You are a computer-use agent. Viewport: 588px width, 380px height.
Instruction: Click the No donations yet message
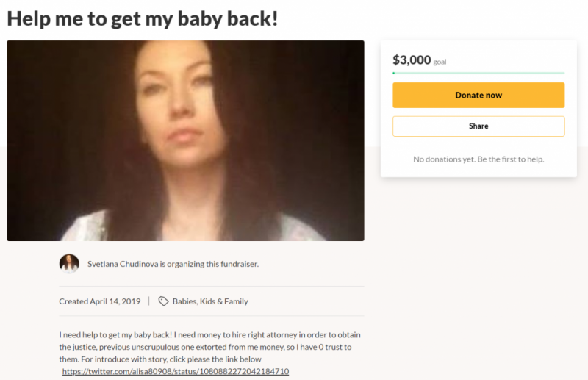click(x=478, y=159)
